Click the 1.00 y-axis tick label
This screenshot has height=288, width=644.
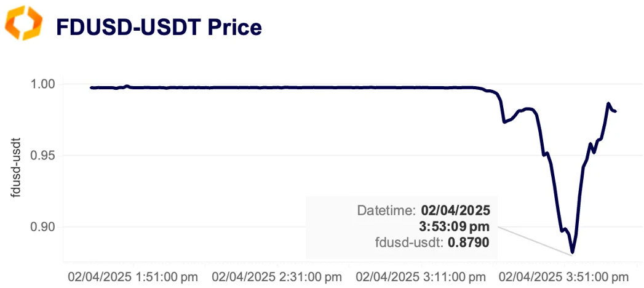(43, 84)
